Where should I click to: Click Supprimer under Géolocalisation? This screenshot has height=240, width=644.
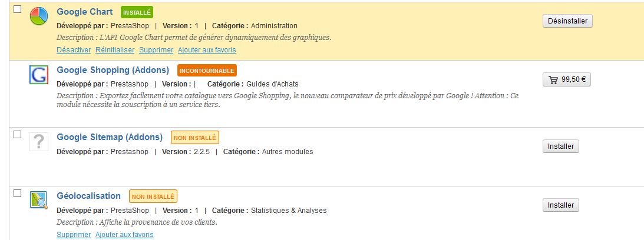(x=74, y=235)
